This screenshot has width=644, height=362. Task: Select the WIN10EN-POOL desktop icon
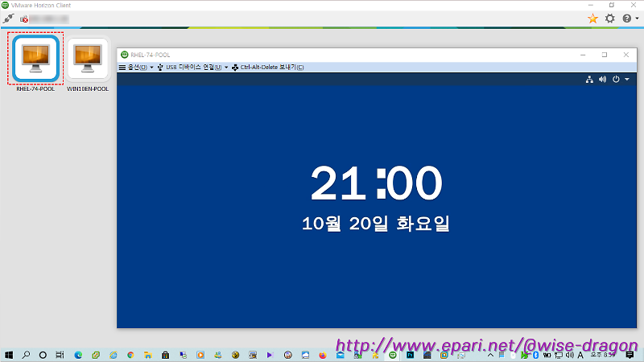(88, 58)
